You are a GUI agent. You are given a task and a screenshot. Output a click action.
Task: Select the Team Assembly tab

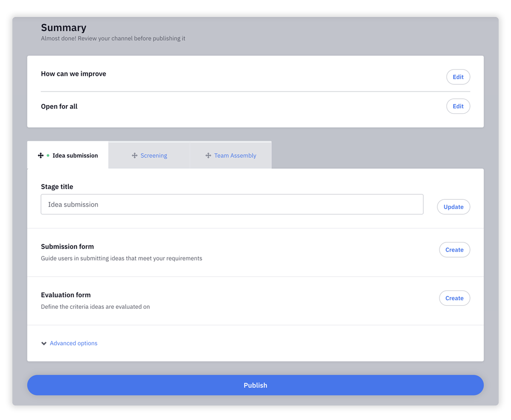point(231,155)
